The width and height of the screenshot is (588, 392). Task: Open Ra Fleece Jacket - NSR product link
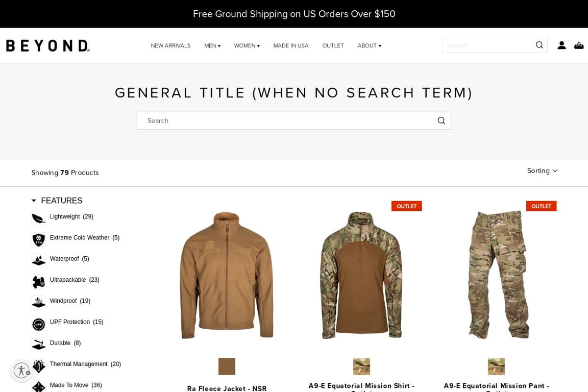tap(227, 388)
